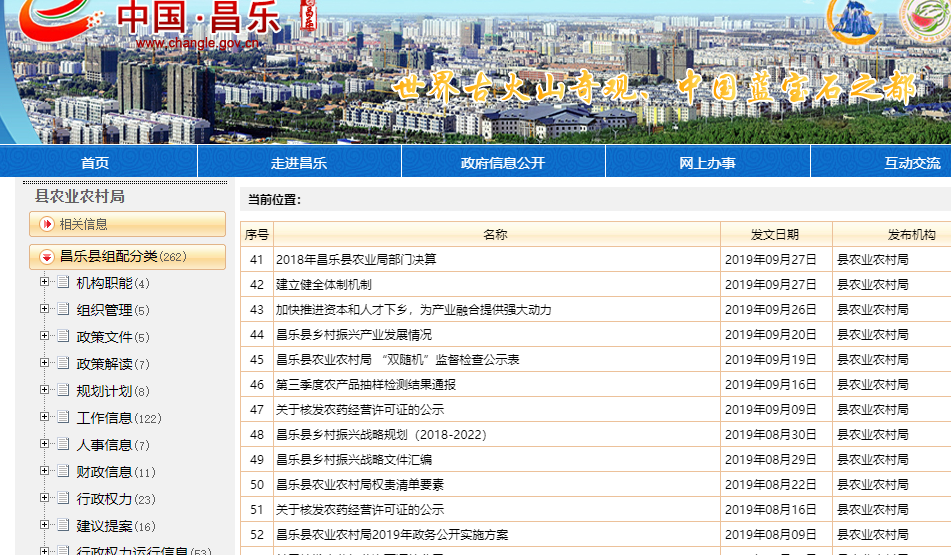Expand the 人事信息 tree node

tap(44, 445)
